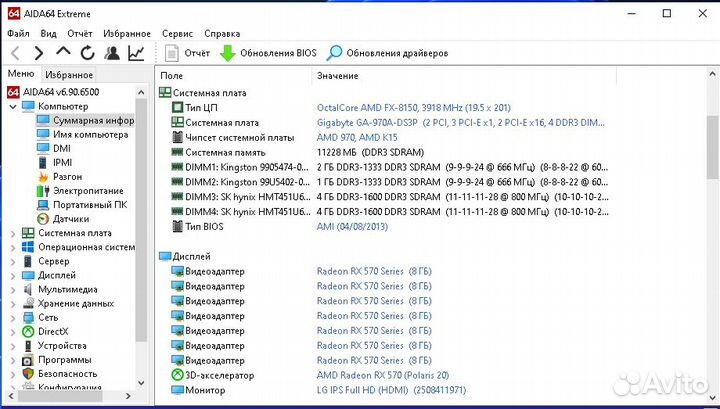Expand the Безопасность tree node
Screen dimensions: 720x409
click(13, 374)
